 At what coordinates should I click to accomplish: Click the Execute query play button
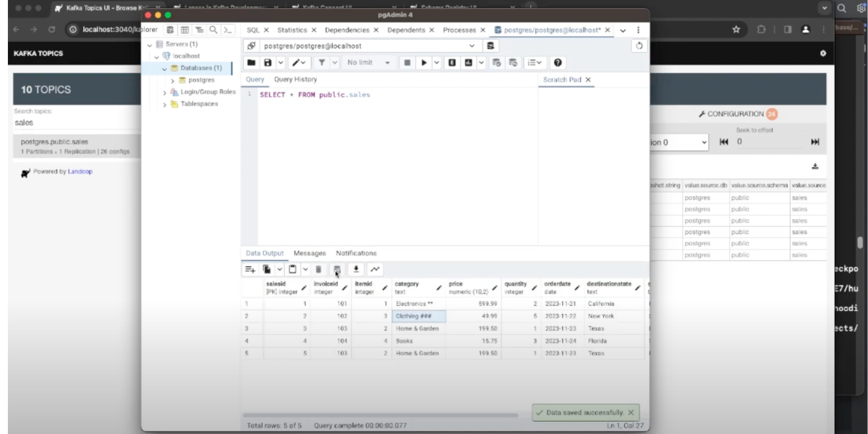click(425, 63)
